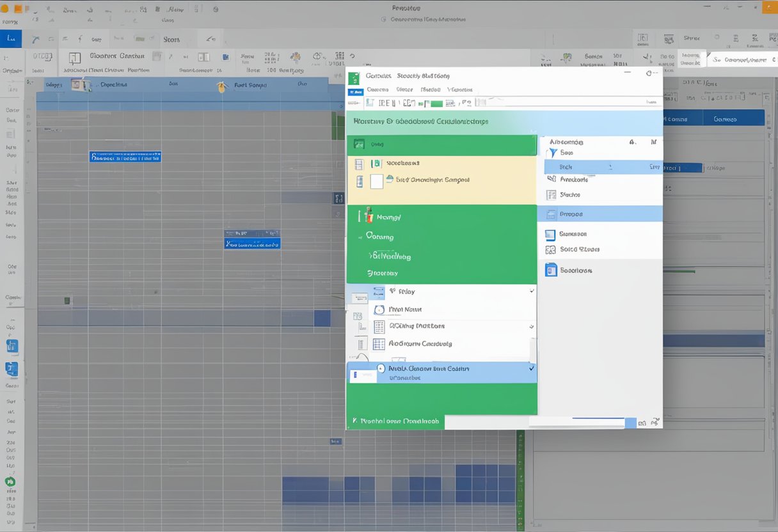Select the upper blue highlighted cell in the grid
778x532 pixels.
coord(125,156)
